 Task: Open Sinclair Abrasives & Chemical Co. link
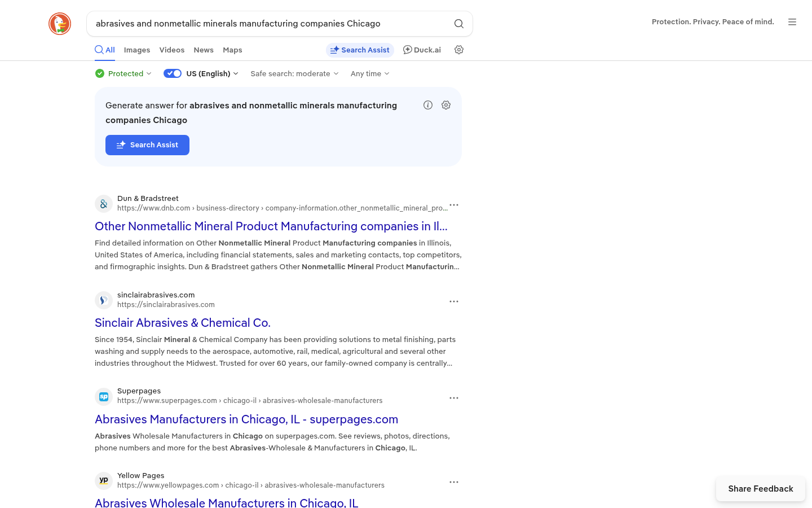point(183,323)
